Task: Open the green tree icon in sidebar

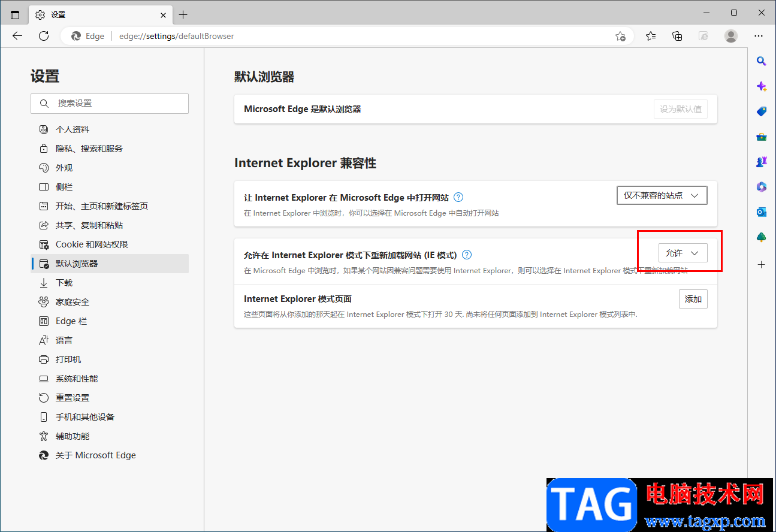Action: click(x=762, y=237)
